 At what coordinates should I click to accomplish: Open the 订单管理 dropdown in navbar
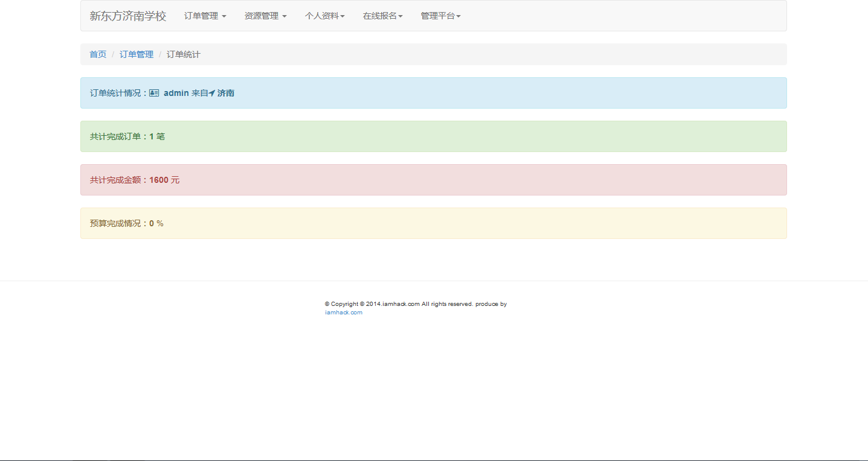pos(205,16)
